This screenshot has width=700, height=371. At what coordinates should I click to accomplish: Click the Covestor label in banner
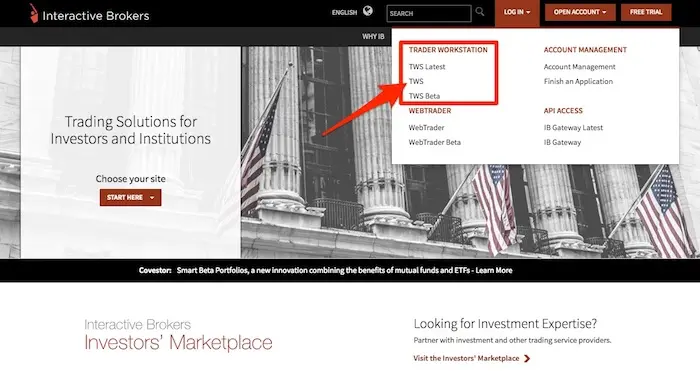pos(155,270)
